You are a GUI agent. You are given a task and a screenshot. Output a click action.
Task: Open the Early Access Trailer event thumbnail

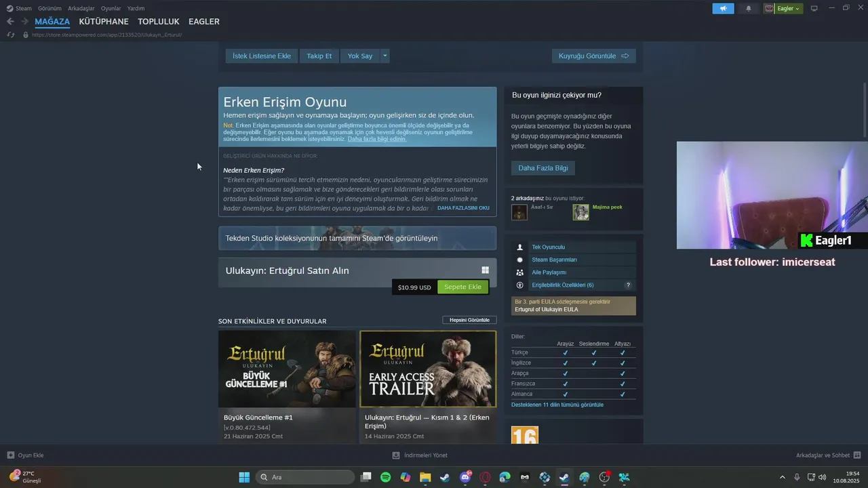pyautogui.click(x=428, y=369)
